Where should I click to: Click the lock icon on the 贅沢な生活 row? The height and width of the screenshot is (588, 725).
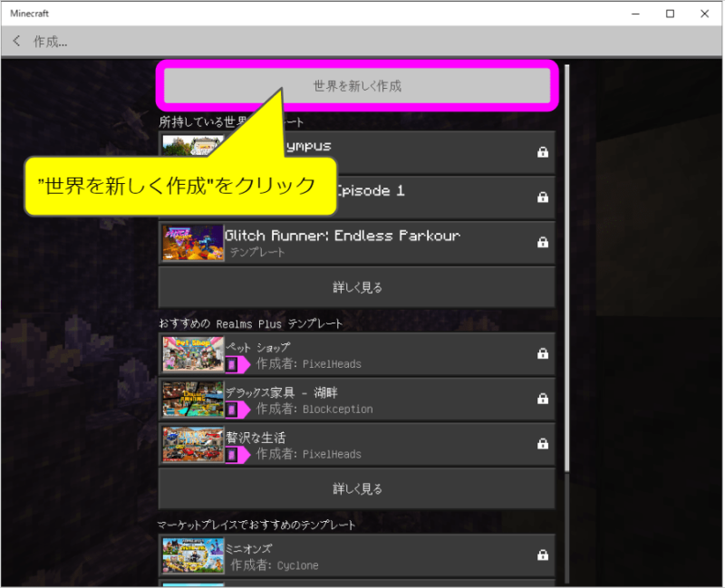543,444
